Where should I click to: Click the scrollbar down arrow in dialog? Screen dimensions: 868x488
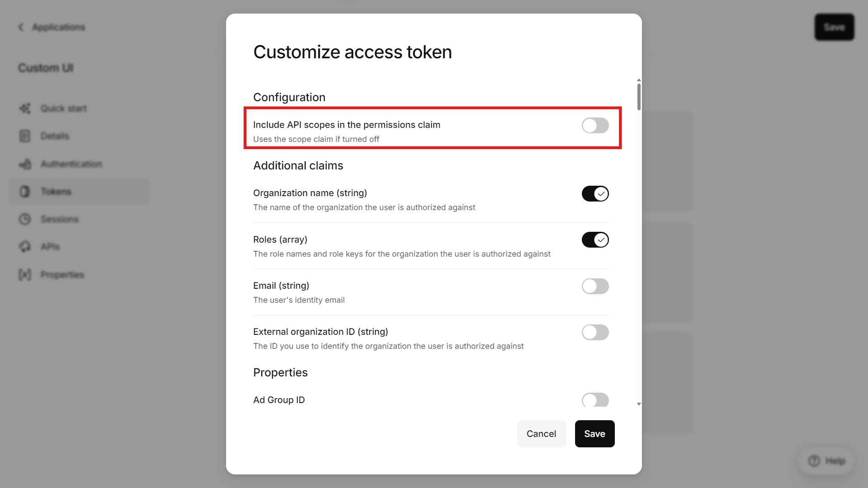pyautogui.click(x=639, y=404)
